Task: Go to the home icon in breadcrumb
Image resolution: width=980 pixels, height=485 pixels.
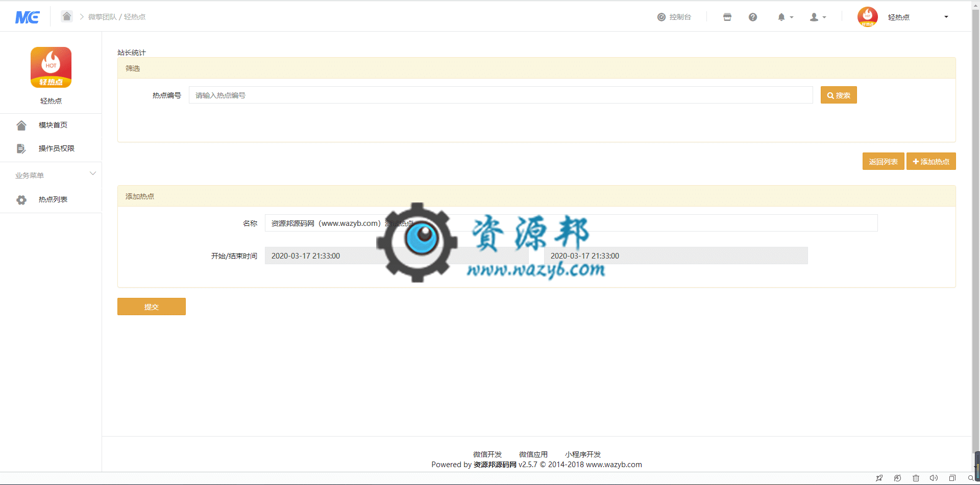Action: (67, 16)
